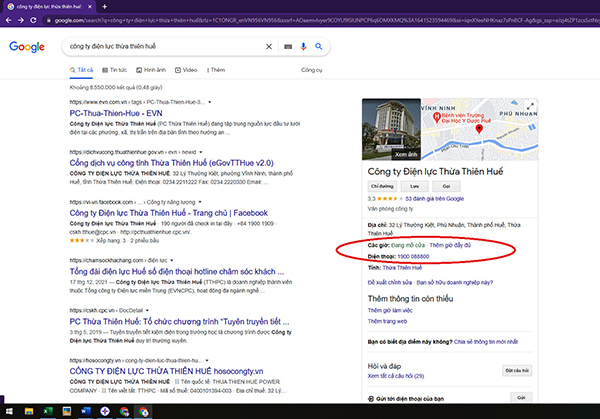Switch to the Tin tức tab
Image resolution: width=600 pixels, height=419 pixels.
(x=114, y=70)
